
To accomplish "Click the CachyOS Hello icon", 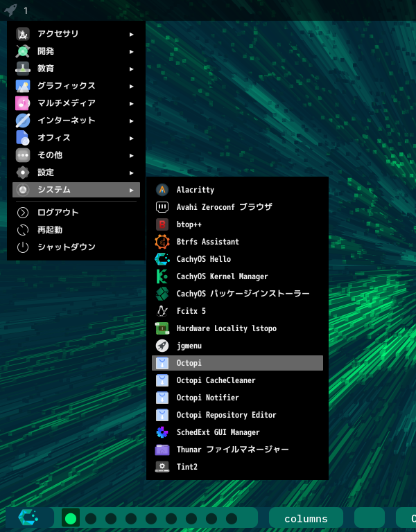I will coord(162,259).
